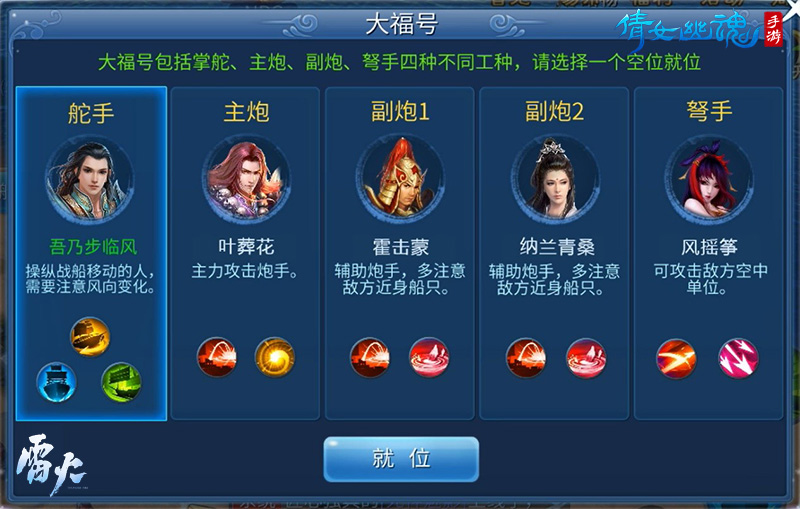This screenshot has width=800, height=509.
Task: Click the yellow swirl skill under 主炮
Action: point(274,357)
